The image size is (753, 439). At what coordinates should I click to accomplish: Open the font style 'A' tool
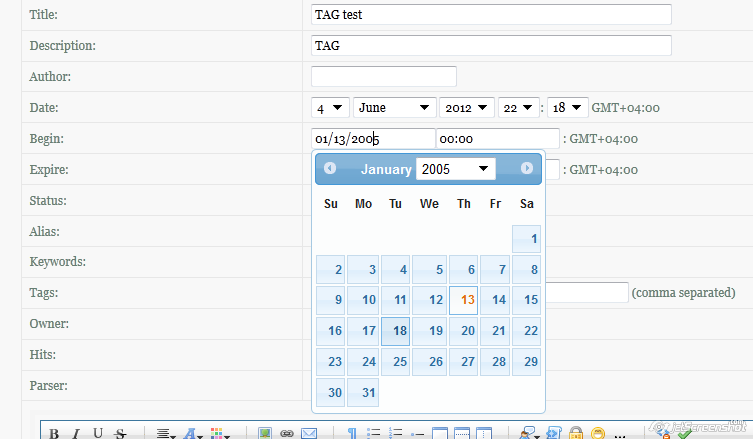coord(192,433)
